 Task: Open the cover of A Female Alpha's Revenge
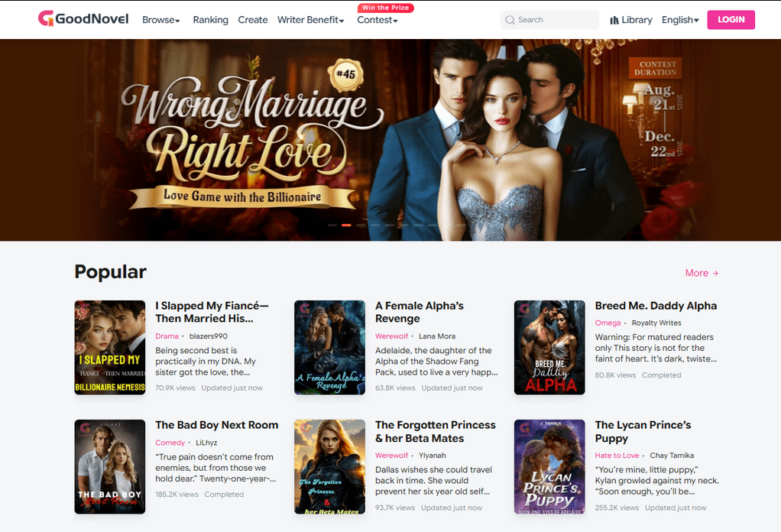[329, 348]
